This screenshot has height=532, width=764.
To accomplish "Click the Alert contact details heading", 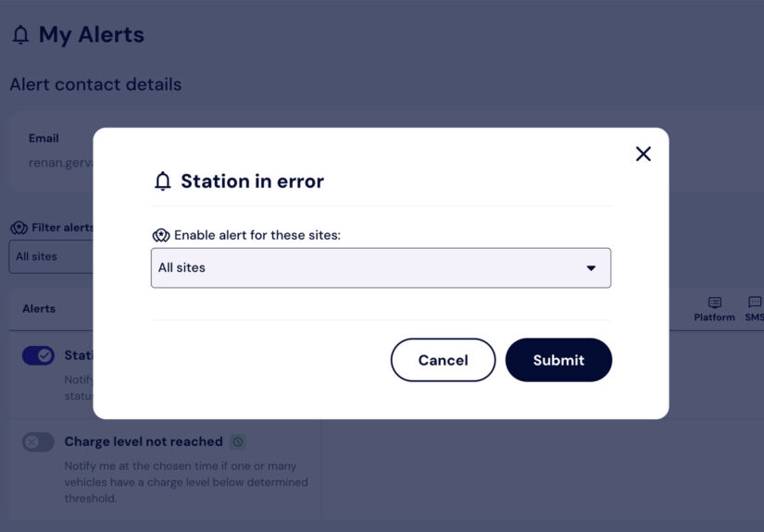I will [x=95, y=84].
